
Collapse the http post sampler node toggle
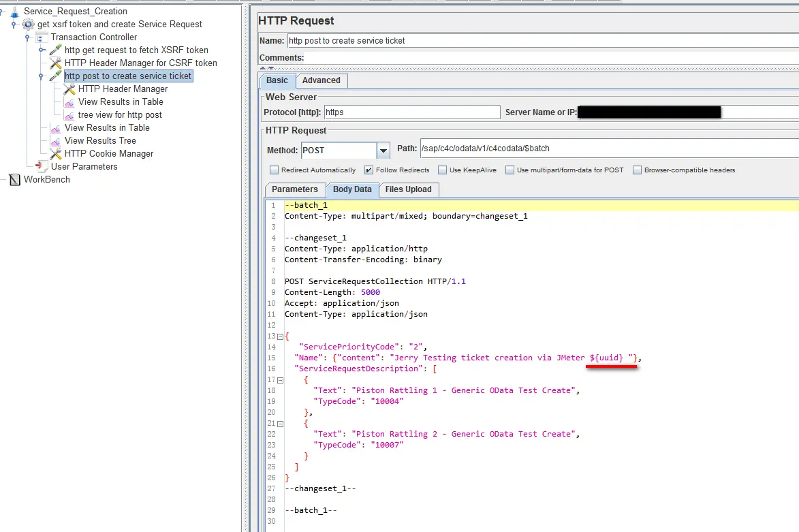coord(42,76)
